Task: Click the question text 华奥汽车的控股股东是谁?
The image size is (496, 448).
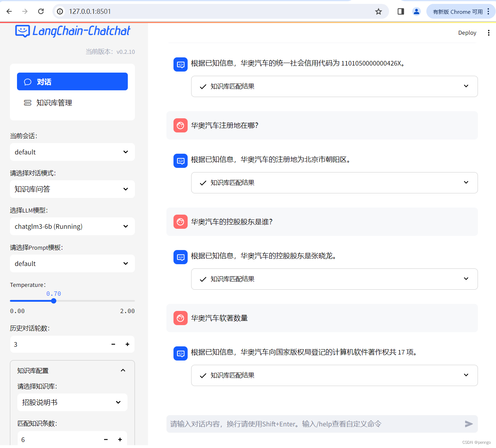Action: tap(232, 222)
